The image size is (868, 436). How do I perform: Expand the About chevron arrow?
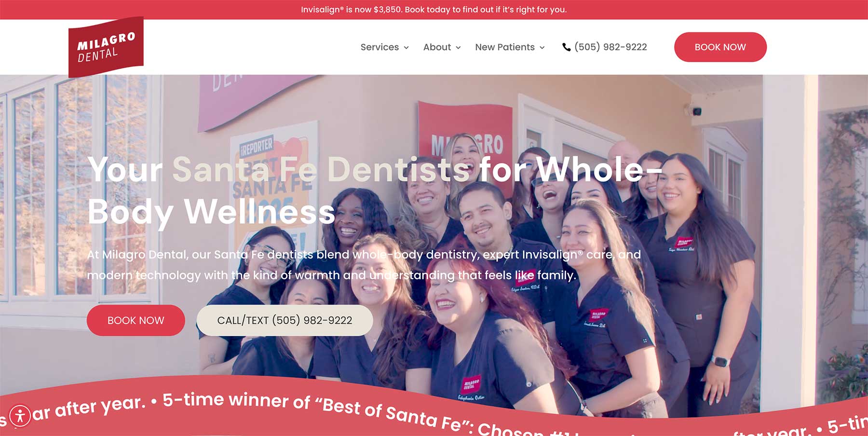coord(458,47)
